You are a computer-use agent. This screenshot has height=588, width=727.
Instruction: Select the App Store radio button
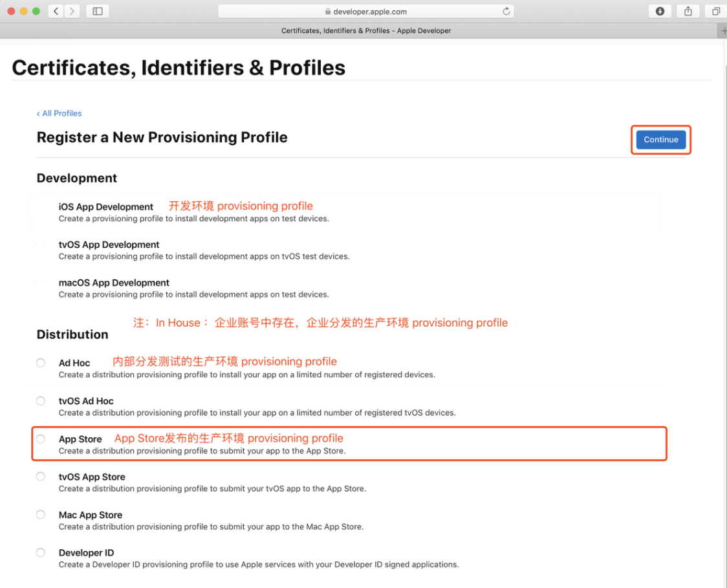[x=41, y=439]
